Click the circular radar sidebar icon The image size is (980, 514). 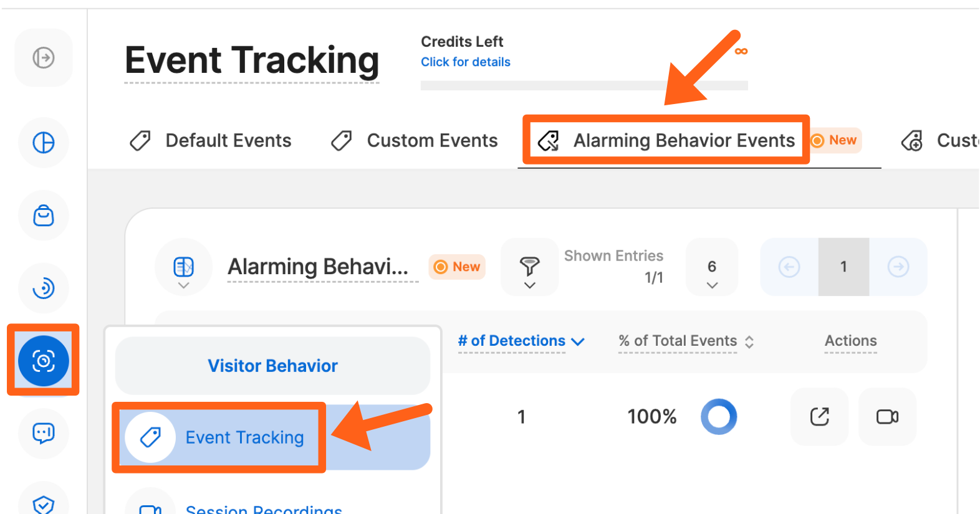pos(44,288)
